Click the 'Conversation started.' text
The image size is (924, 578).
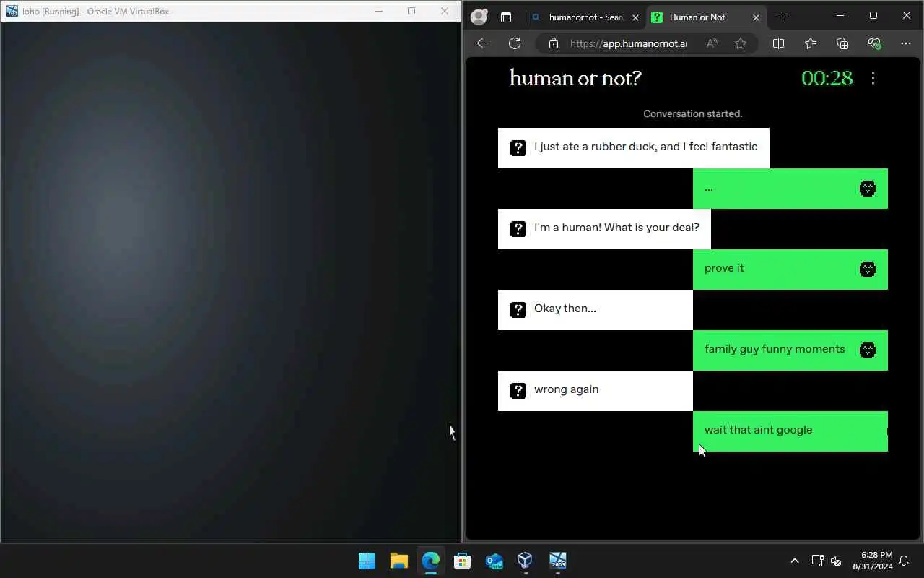pos(693,113)
